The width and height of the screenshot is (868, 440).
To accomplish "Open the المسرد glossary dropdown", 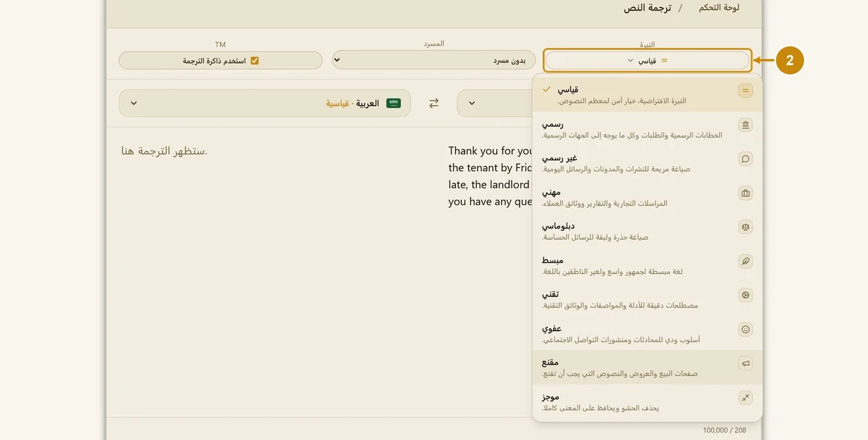I will coord(434,60).
